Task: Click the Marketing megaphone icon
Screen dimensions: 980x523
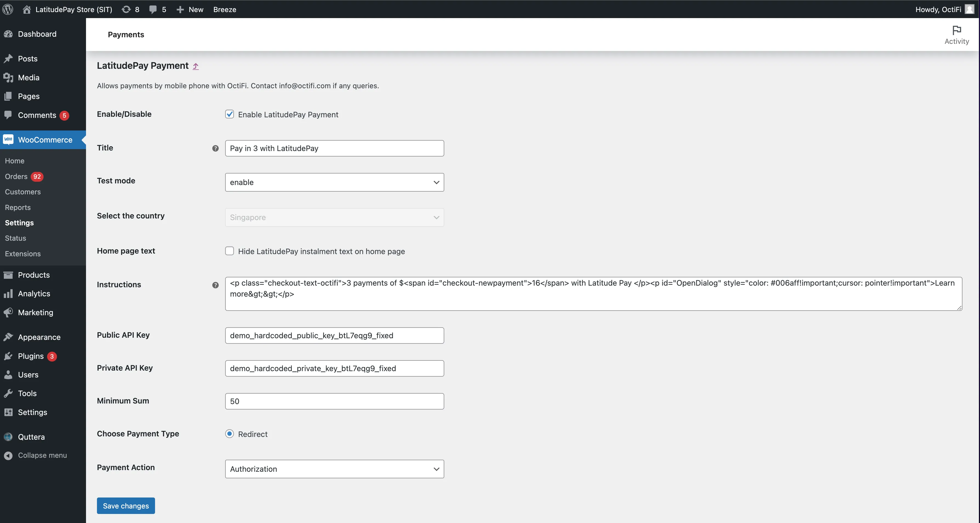Action: pos(8,312)
